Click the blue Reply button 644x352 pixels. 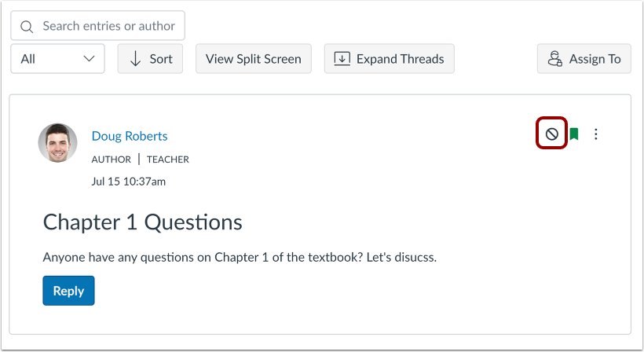pos(68,291)
